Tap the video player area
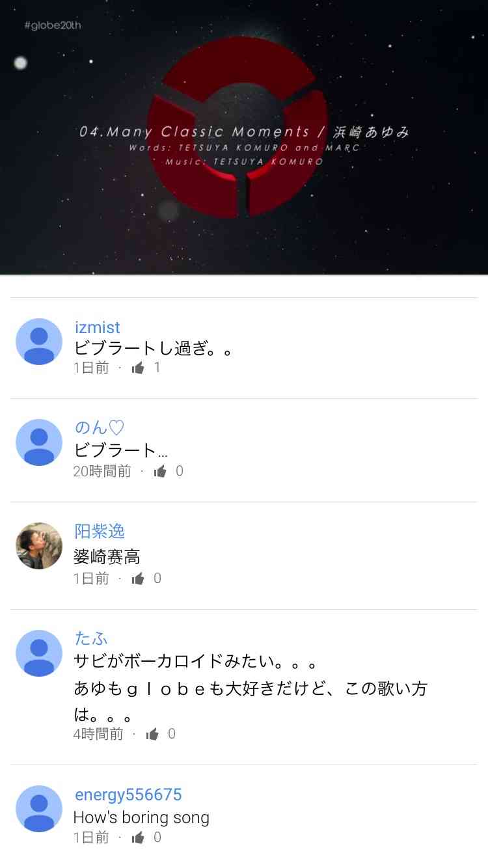Screen dimensions: 488x868 click(x=244, y=137)
